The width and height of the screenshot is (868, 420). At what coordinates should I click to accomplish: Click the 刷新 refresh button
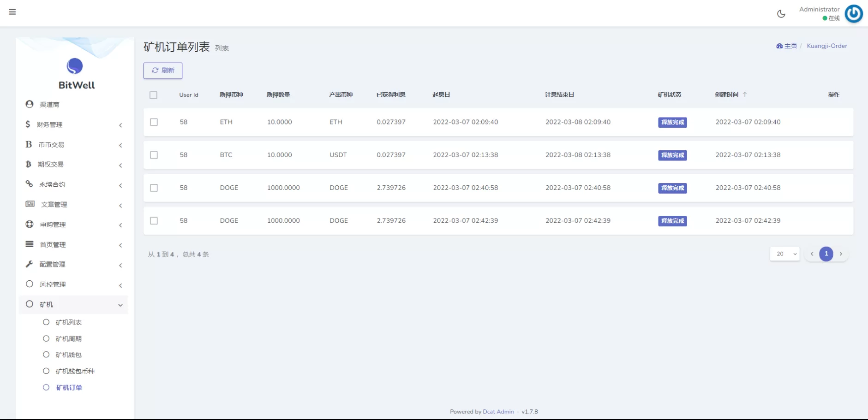163,71
